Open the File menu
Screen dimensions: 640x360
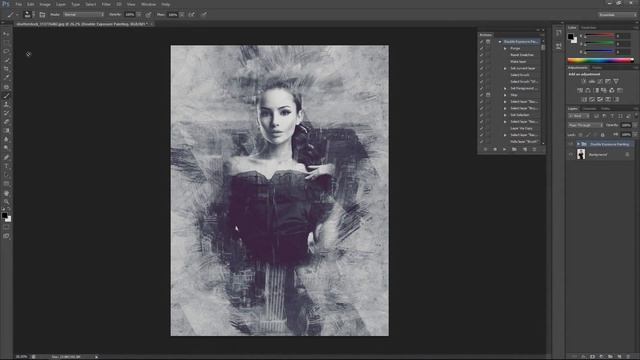point(19,4)
